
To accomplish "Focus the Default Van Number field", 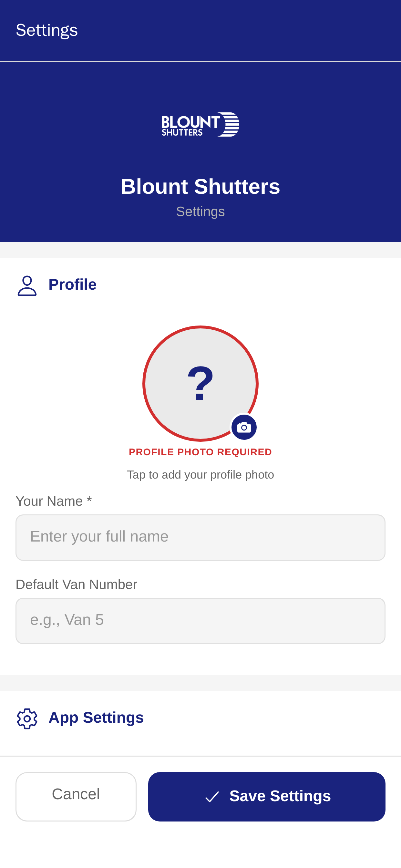I will click(x=200, y=621).
